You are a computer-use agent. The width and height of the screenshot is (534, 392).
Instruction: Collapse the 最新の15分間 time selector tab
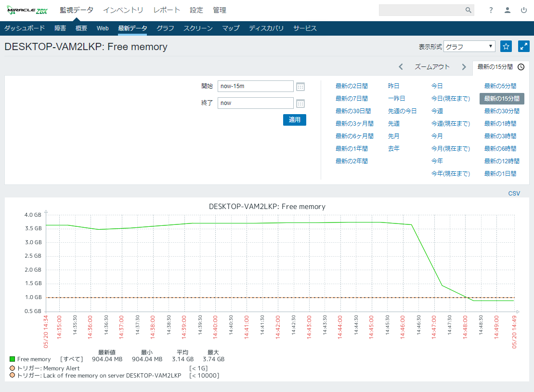point(500,67)
